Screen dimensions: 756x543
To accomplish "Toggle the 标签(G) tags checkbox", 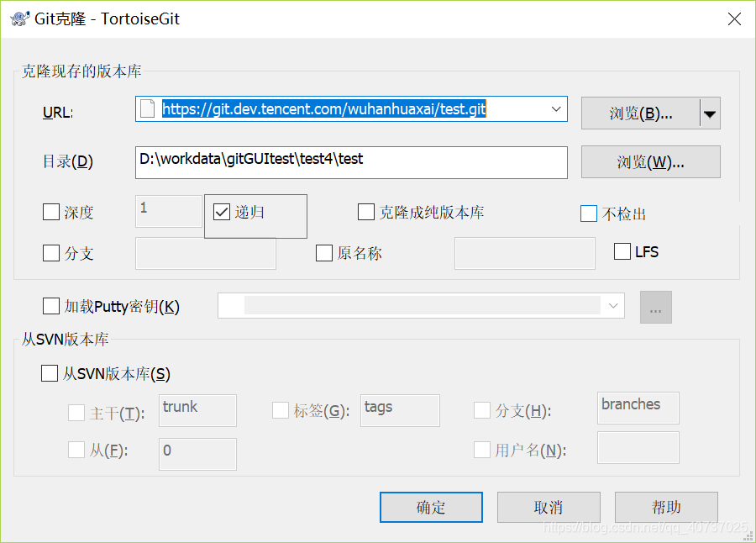I will coord(281,411).
